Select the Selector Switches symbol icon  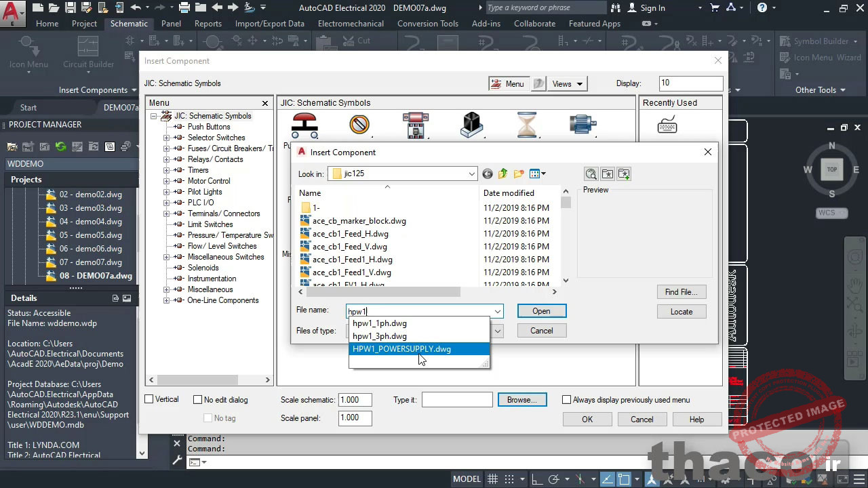coord(359,125)
